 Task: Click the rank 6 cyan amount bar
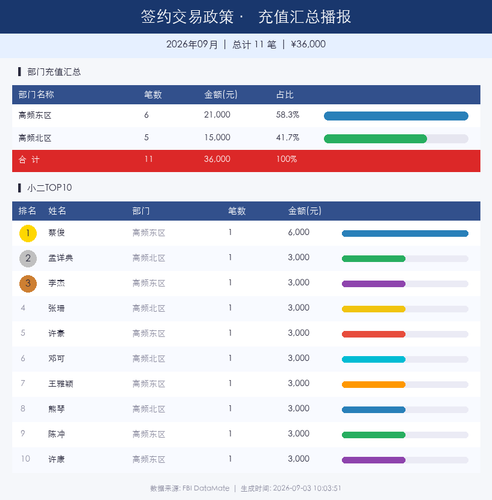click(x=374, y=359)
